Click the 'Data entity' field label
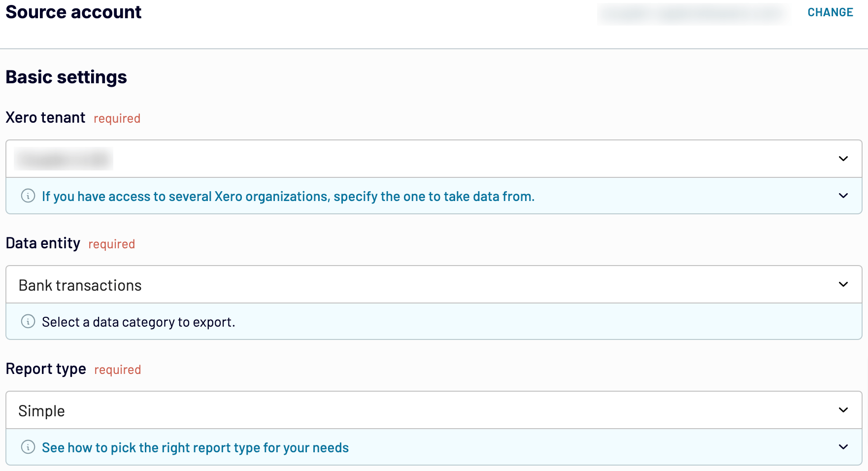 click(x=43, y=243)
